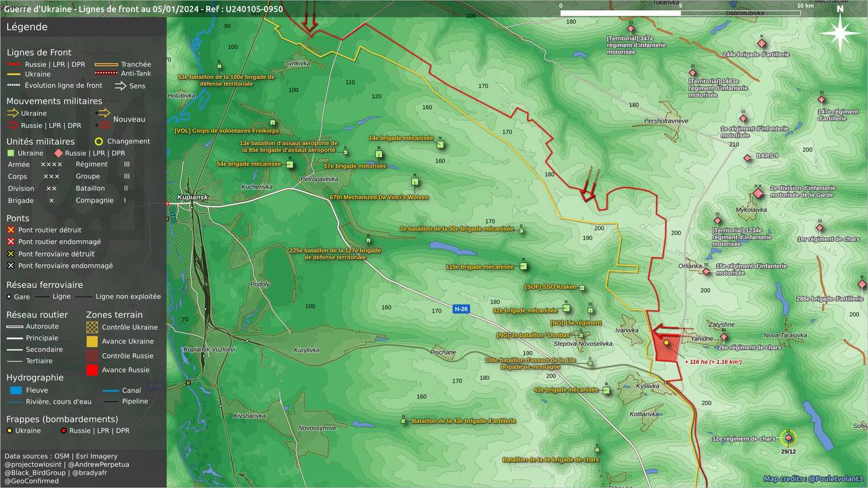Click the 1er régiment de chars diamond
This screenshot has width=868, height=488.
tap(820, 228)
